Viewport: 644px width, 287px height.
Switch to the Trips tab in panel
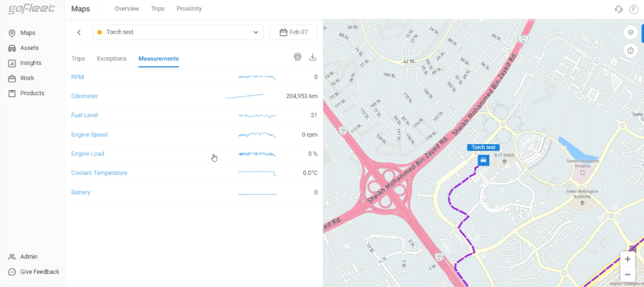[78, 59]
